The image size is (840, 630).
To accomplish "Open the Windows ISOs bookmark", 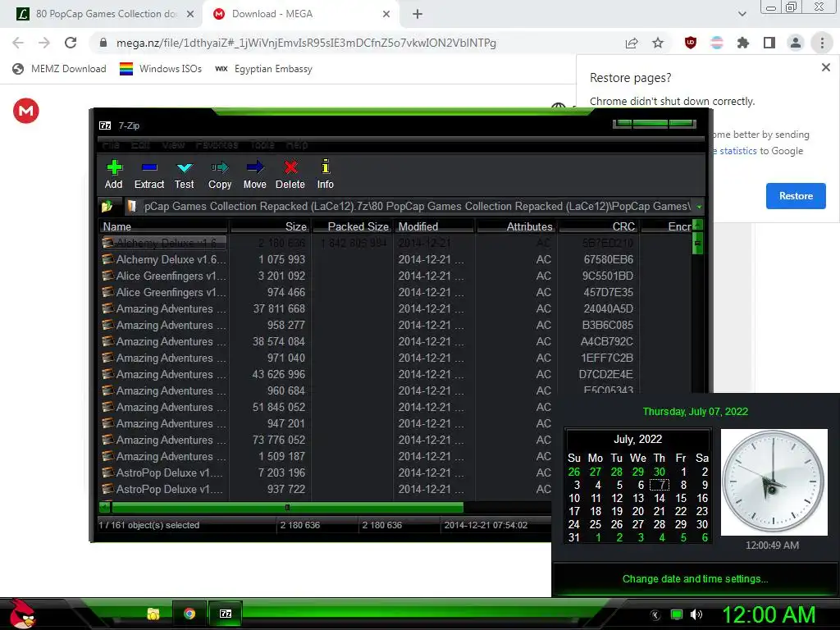I will tap(161, 69).
